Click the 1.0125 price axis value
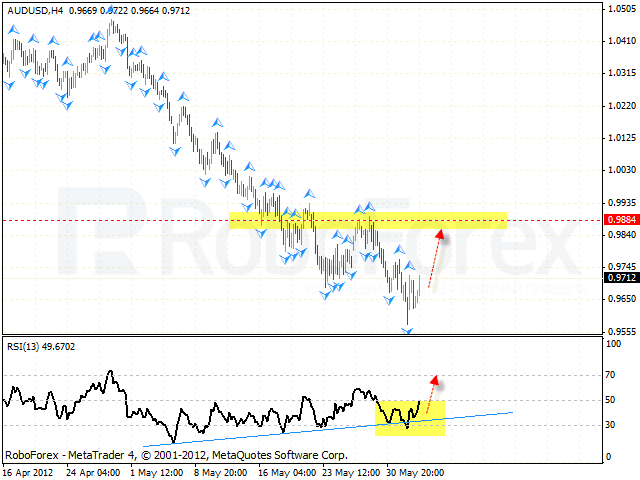 (622, 138)
